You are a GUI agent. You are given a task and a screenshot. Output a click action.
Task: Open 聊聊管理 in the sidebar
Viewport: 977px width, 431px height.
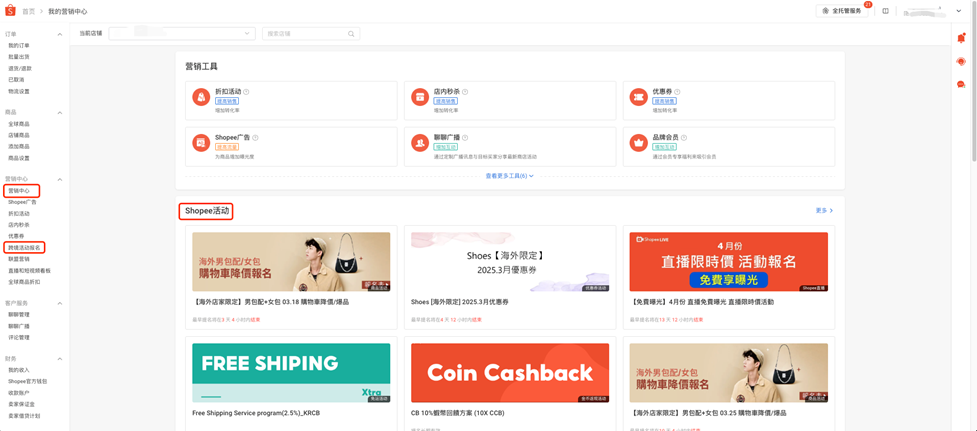pos(19,315)
